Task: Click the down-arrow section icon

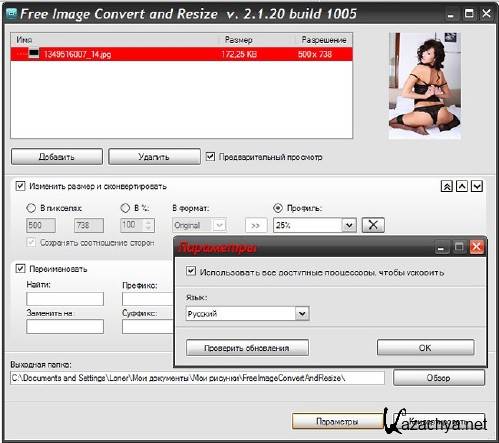Action: [477, 186]
